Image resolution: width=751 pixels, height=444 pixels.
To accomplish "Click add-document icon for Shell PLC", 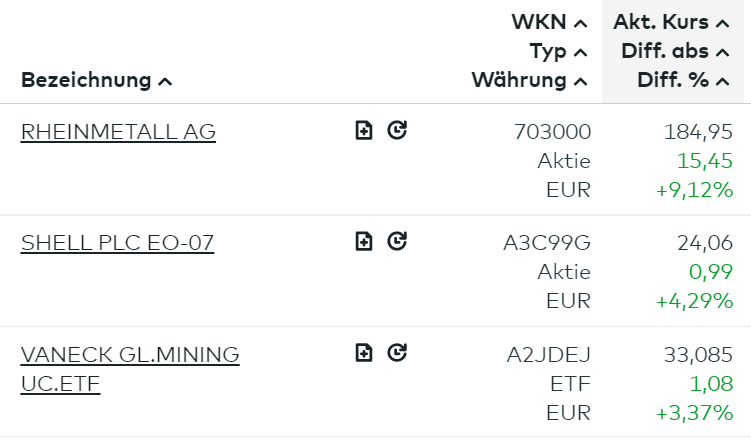I will click(364, 240).
